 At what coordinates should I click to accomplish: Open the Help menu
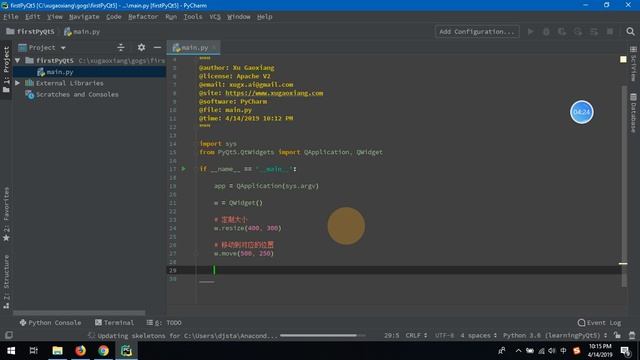[264, 17]
